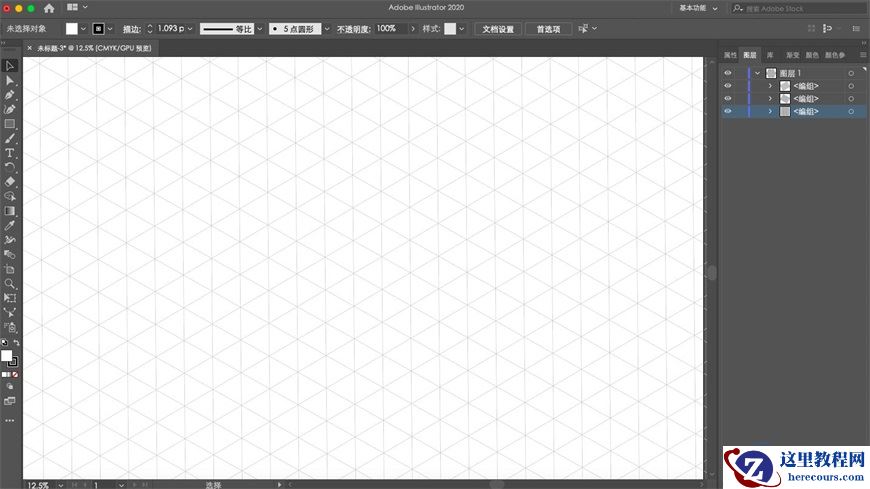Click default fill and stroke icon
870x489 pixels.
(x=4, y=343)
